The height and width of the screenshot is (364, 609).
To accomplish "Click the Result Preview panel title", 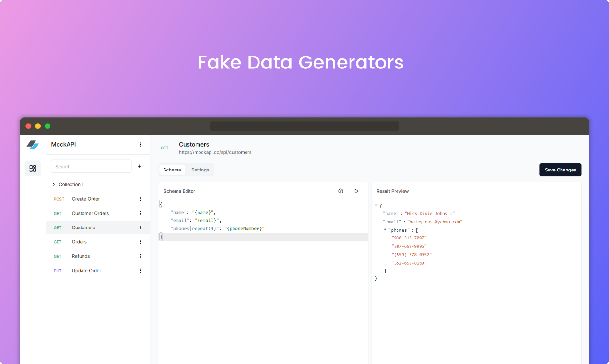I will [x=393, y=191].
